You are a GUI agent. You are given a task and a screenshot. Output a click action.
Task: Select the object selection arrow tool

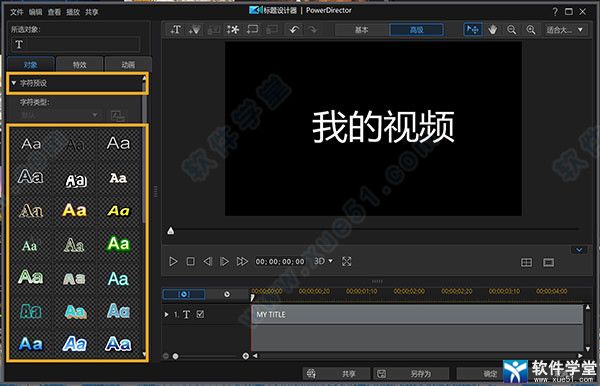click(473, 29)
